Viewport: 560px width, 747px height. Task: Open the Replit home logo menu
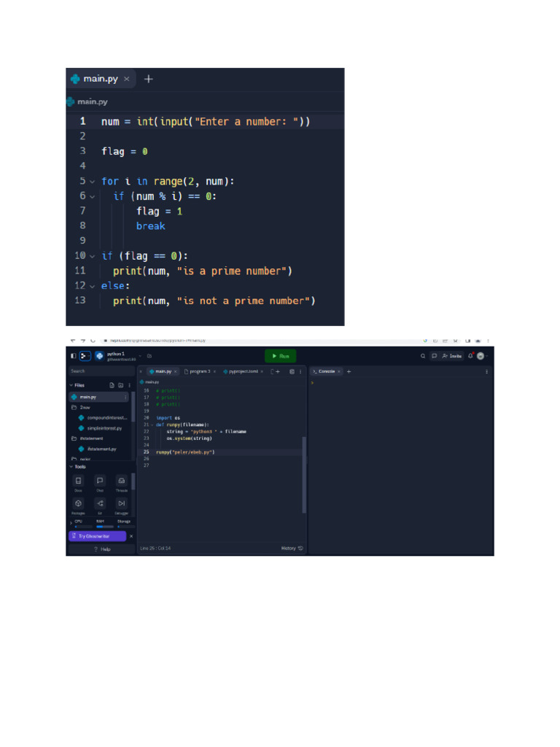pyautogui.click(x=85, y=356)
